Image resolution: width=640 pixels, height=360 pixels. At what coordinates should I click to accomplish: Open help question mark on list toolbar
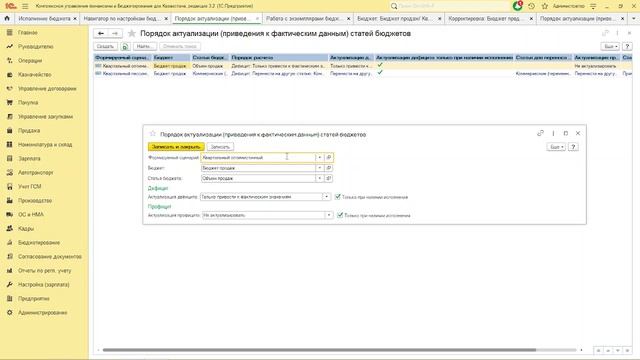pos(627,47)
